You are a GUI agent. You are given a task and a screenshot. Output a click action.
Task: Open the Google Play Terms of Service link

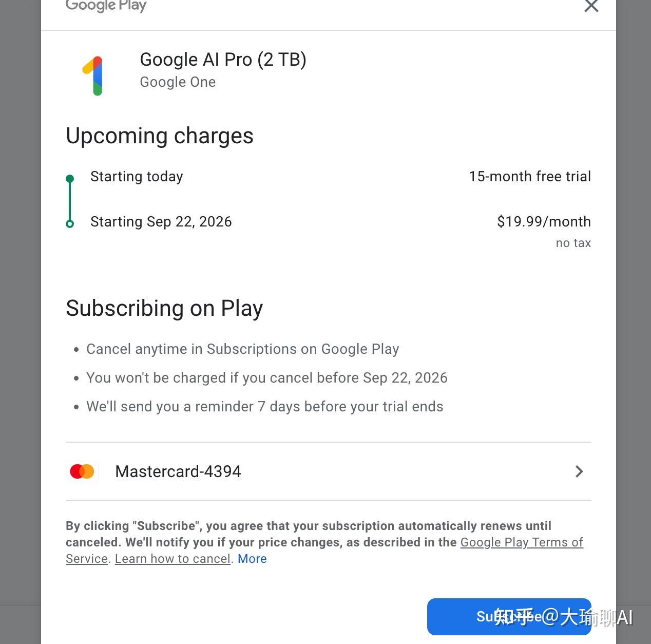[521, 542]
